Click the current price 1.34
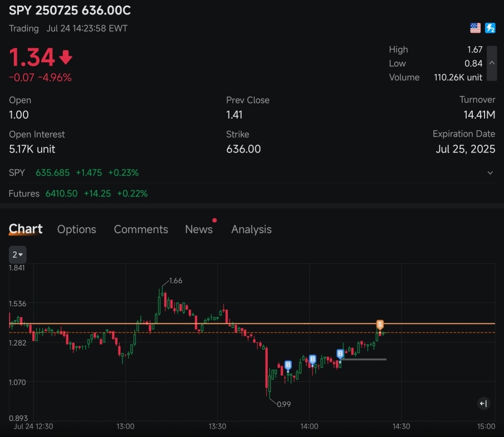 click(x=32, y=57)
